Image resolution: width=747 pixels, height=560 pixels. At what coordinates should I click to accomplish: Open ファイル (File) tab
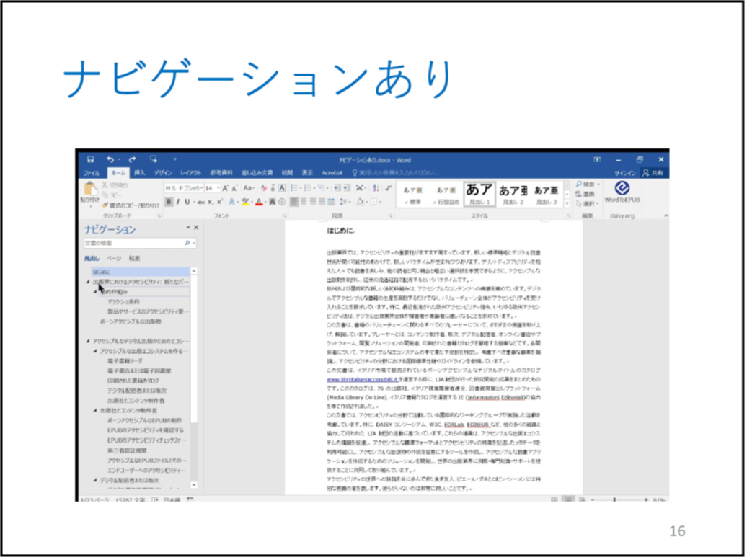[92, 173]
